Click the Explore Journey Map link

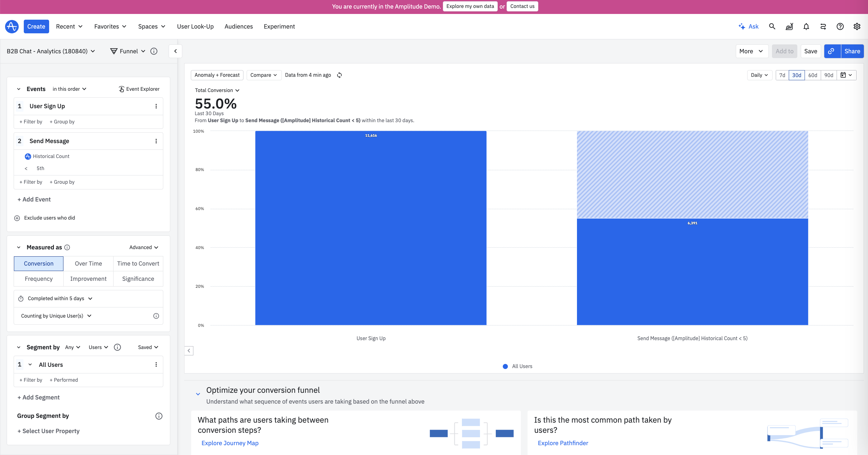[x=230, y=443]
